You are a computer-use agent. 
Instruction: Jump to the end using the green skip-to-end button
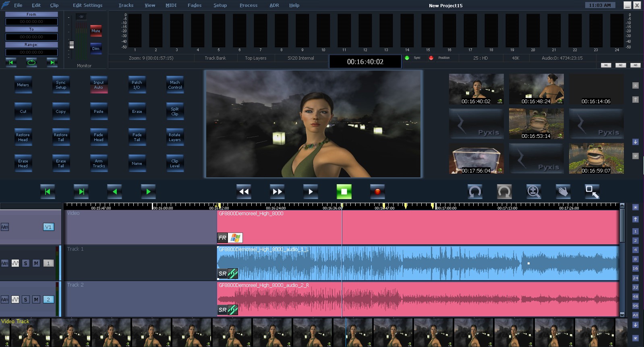click(81, 192)
